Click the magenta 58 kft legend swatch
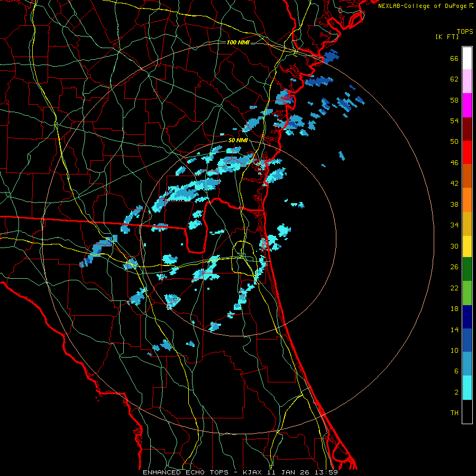 pos(467,105)
